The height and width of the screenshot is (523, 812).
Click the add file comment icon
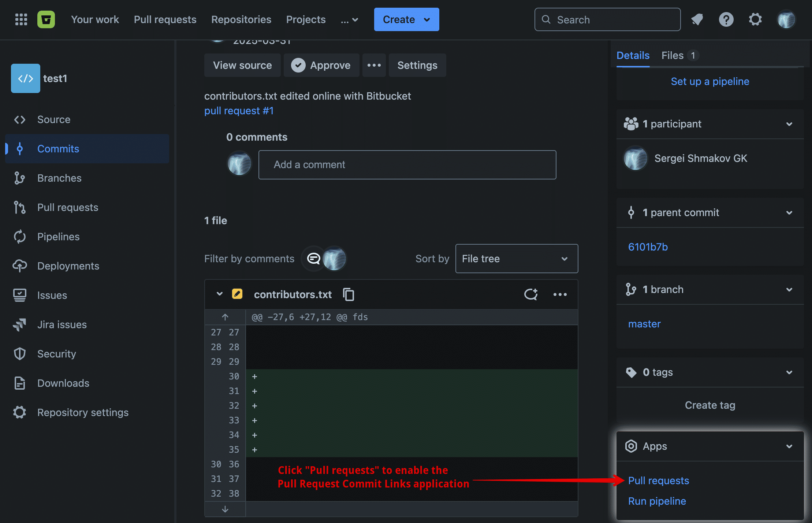(530, 294)
